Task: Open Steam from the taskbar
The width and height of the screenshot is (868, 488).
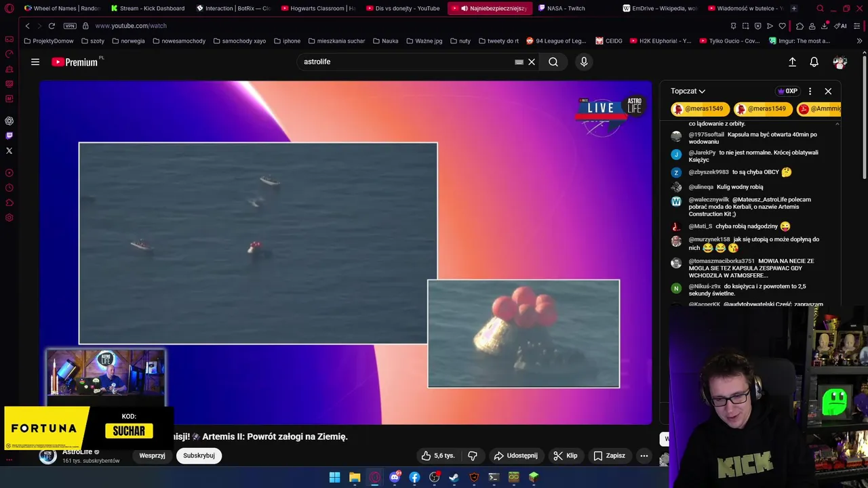Action: pos(454,477)
